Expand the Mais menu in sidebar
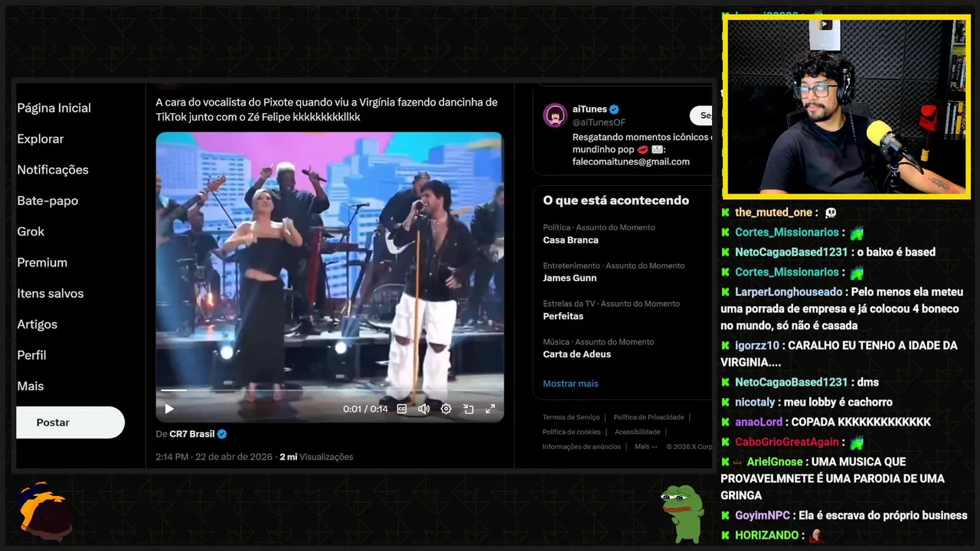 pos(31,386)
